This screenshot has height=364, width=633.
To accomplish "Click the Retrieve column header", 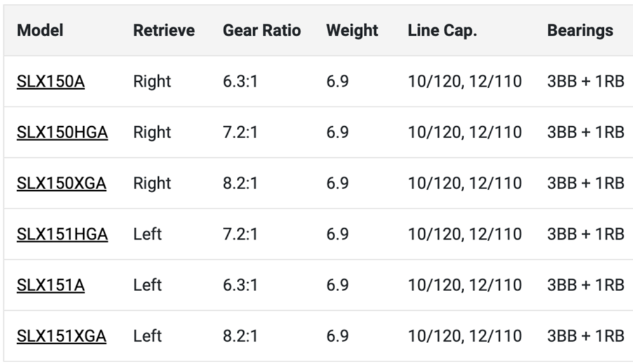I will tap(164, 30).
